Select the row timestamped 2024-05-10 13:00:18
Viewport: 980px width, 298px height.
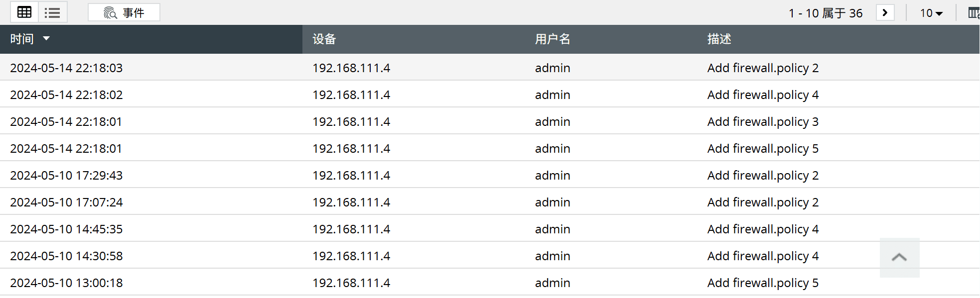(x=66, y=283)
